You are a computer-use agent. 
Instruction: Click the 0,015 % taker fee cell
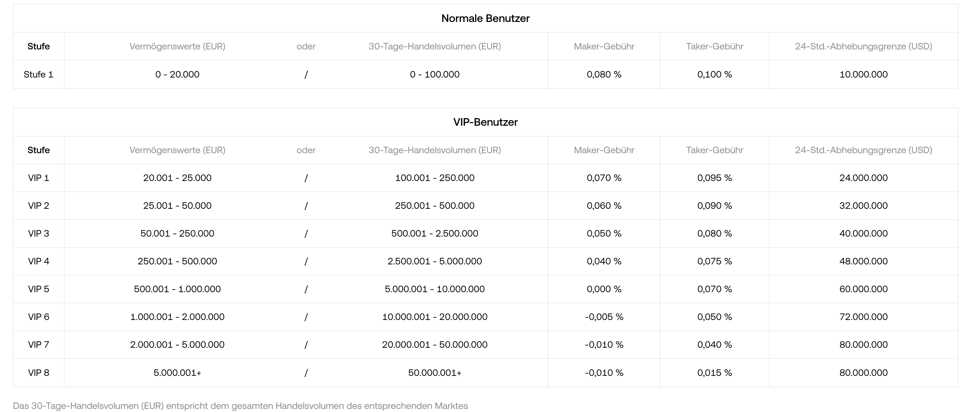(714, 373)
